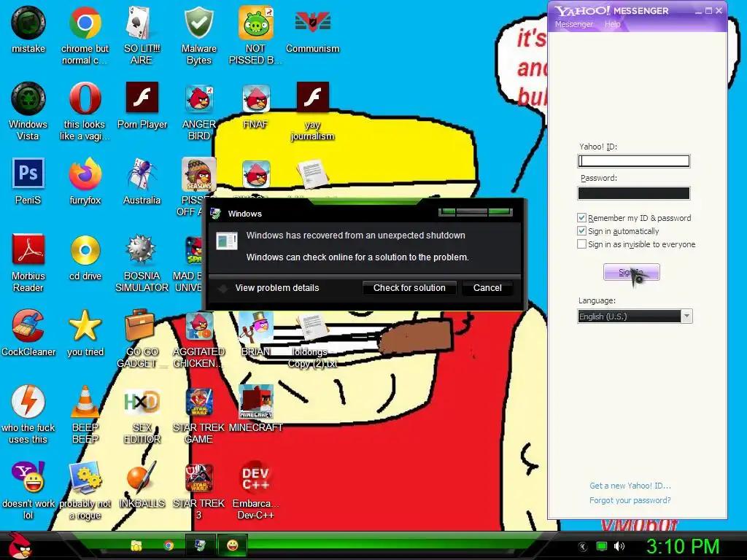
Task: Open Chrome from the taskbar
Action: (169, 545)
